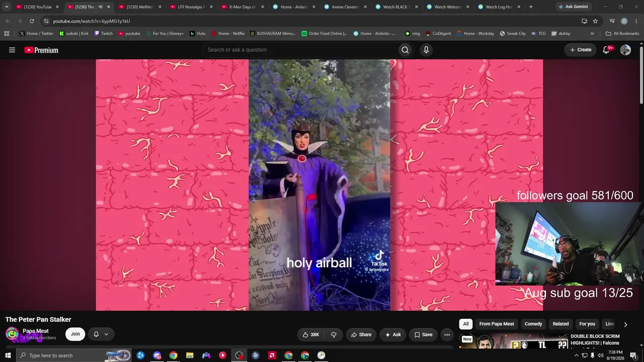Dislike the video

tap(334, 334)
